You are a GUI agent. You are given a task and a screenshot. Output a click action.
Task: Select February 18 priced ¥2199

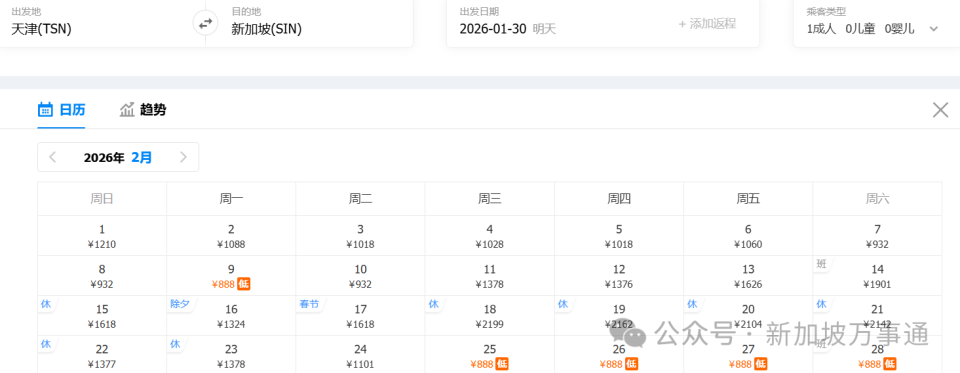coord(490,316)
